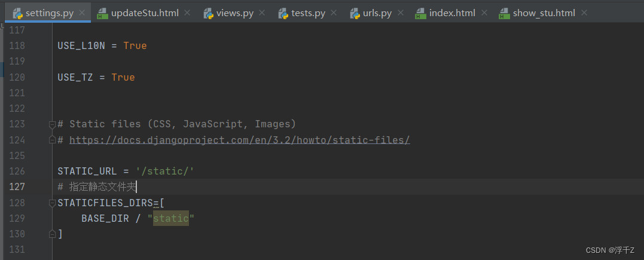Click line number 126 in the gutter
Viewport: 644px width, 260px height.
pos(17,171)
